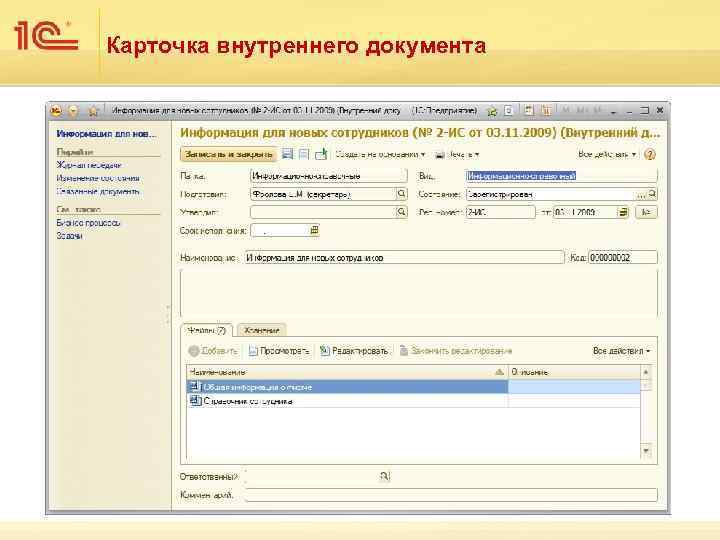The height and width of the screenshot is (540, 720).
Task: Click the 1C logo icon in title bar
Action: (56, 111)
